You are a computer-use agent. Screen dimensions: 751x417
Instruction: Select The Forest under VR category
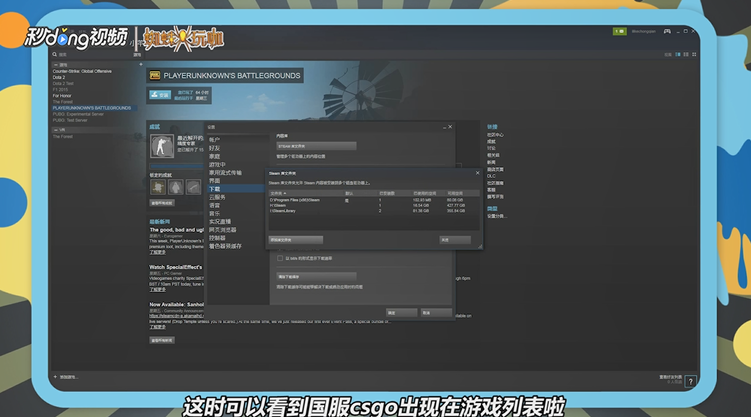63,136
